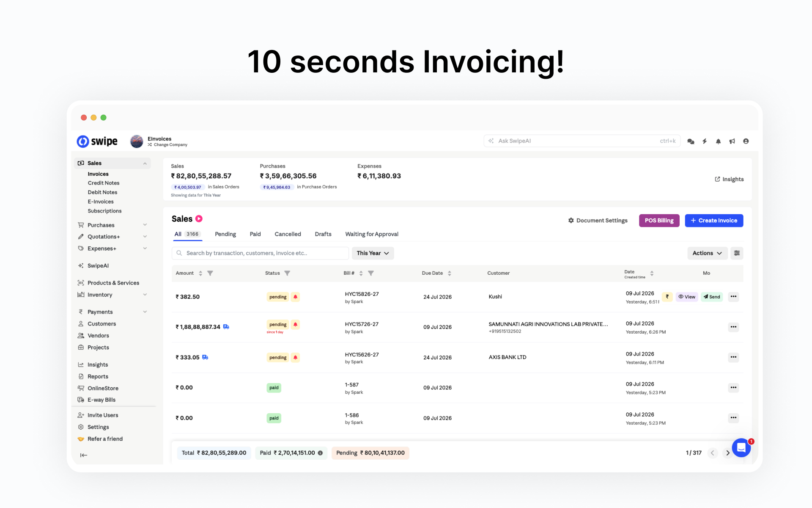Open the notifications bell in top bar
812x508 pixels.
tap(718, 141)
